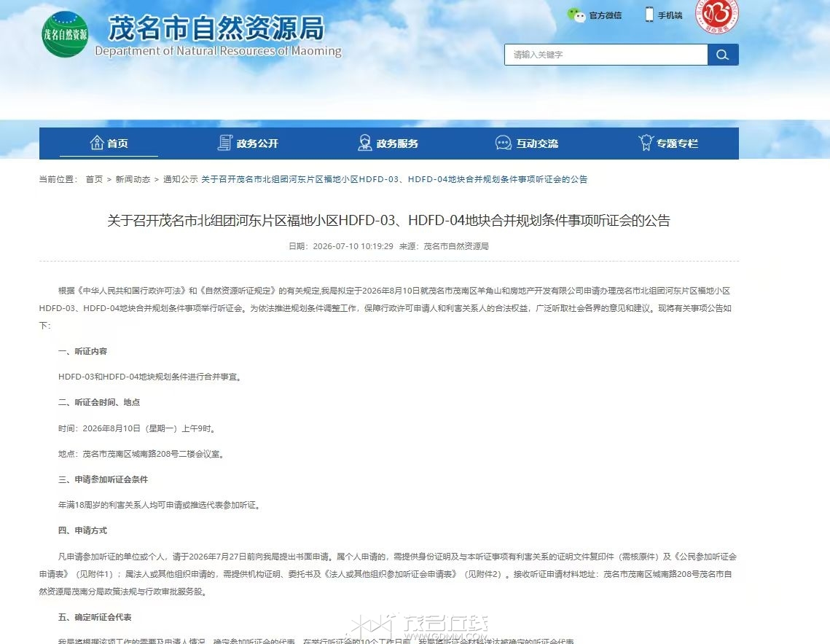Open the official WeChat icon (官方微信)

click(576, 15)
